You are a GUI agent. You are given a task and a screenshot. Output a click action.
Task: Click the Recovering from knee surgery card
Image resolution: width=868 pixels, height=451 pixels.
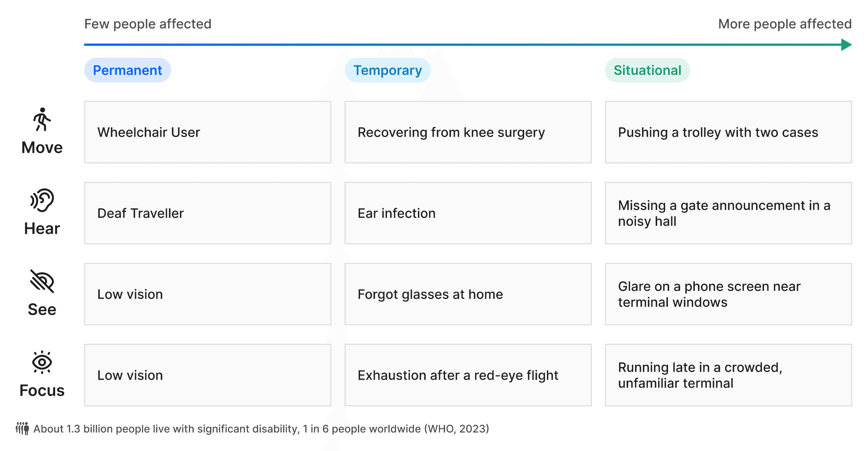pyautogui.click(x=468, y=132)
